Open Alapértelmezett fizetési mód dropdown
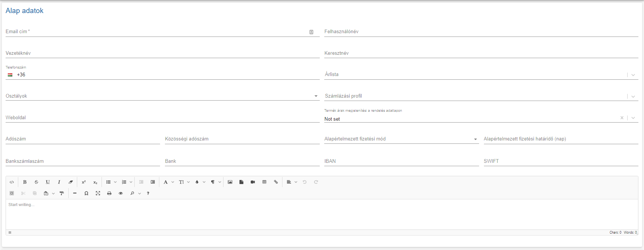This screenshot has width=644, height=250. pos(475,139)
